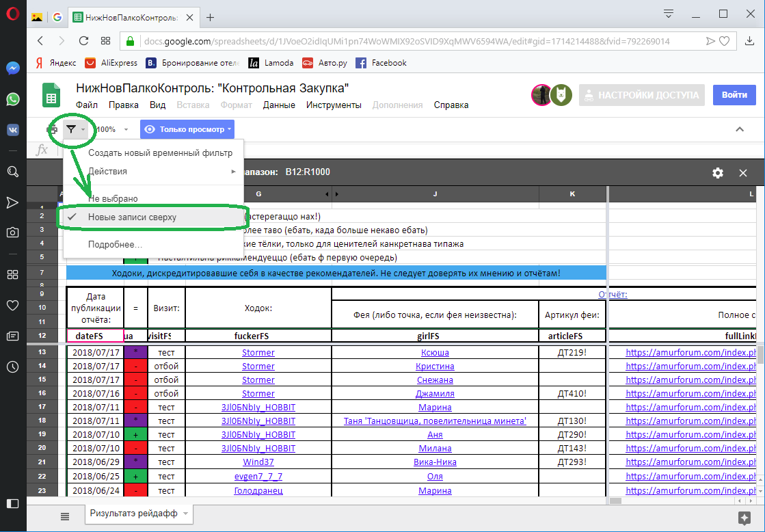Screen dimensions: 765x532
Task: Open Messenger in the Opera sidebar
Action: 12,68
